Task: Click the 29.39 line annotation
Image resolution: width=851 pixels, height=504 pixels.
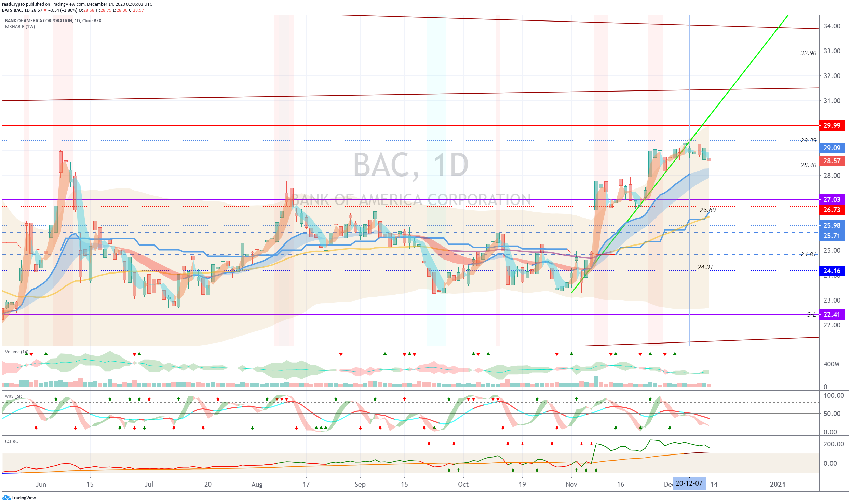Action: 809,140
